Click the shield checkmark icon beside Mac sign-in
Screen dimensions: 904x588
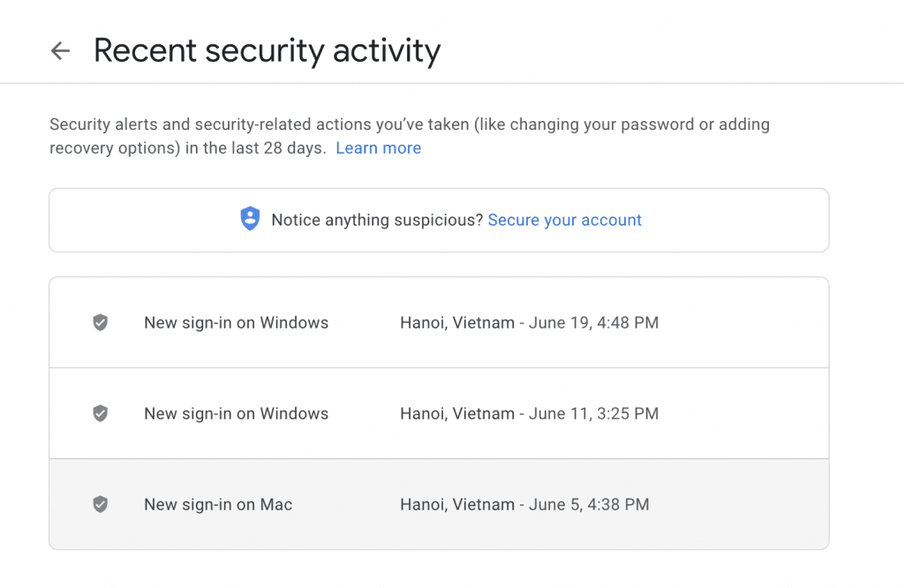coord(101,504)
